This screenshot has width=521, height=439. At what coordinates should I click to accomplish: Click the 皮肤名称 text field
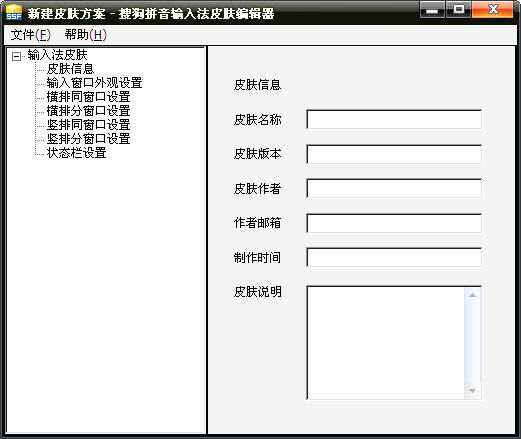pyautogui.click(x=394, y=119)
